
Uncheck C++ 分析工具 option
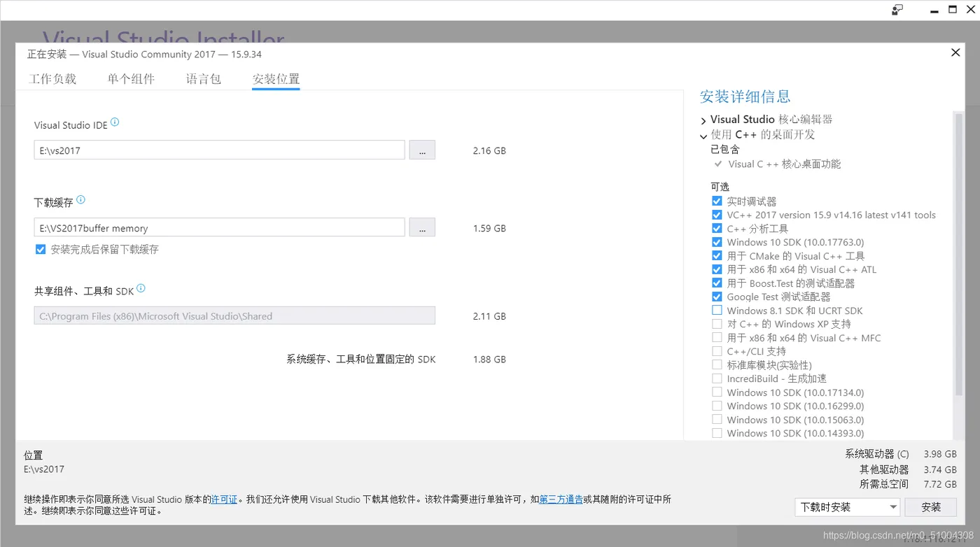717,229
